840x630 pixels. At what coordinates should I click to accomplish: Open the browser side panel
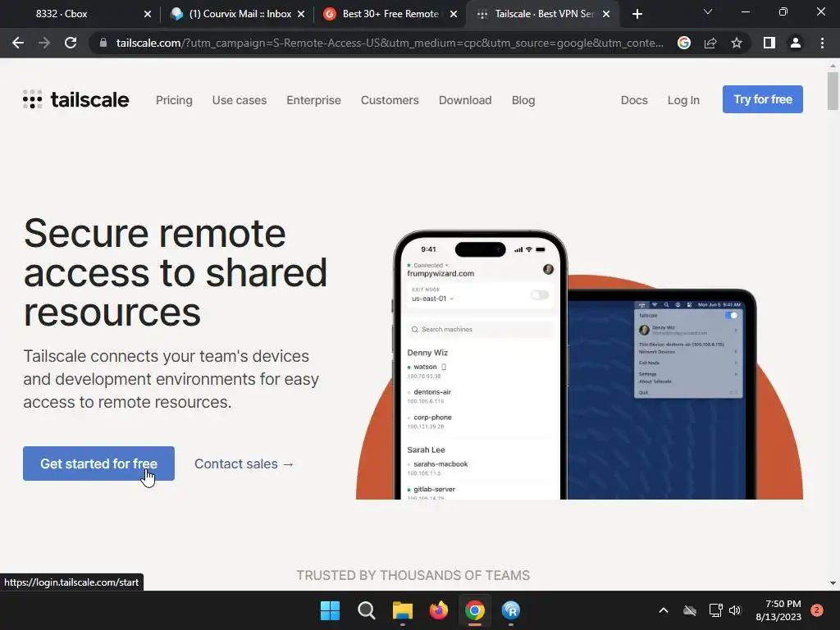tap(769, 43)
